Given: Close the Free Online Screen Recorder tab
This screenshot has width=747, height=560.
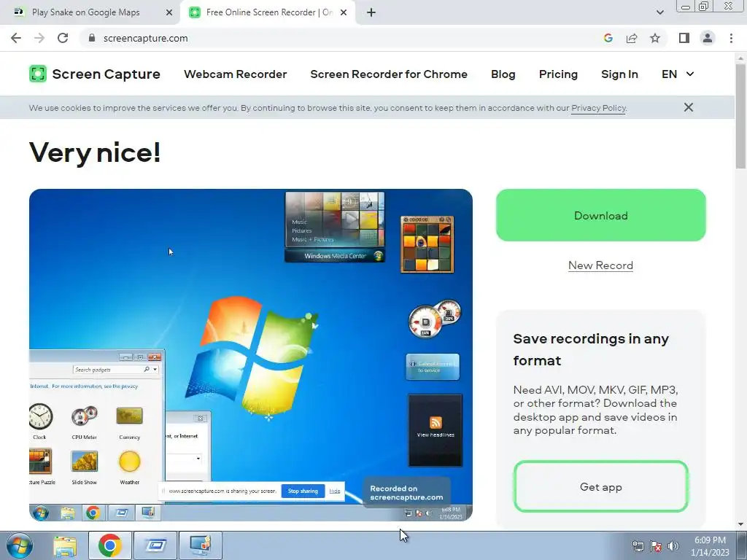Looking at the screenshot, I should (344, 12).
